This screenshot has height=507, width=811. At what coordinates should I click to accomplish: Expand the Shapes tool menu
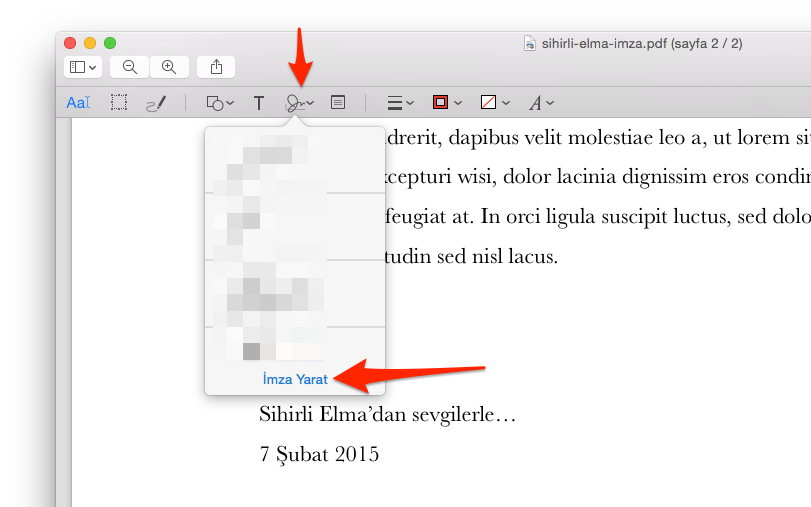(219, 102)
